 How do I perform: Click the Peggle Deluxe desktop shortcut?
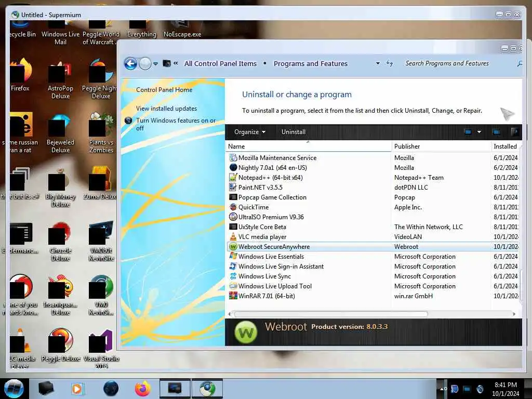[61, 345]
